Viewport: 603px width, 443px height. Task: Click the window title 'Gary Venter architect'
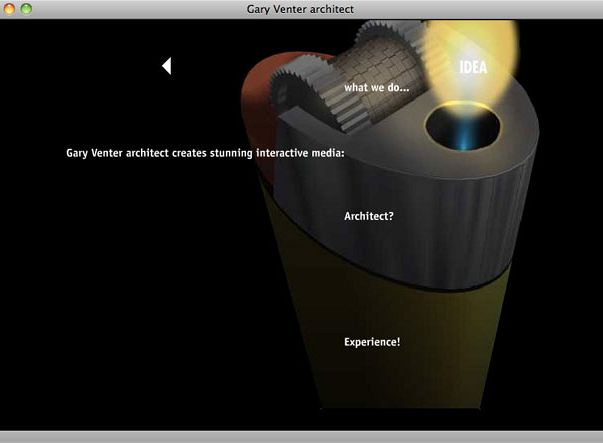coord(300,9)
